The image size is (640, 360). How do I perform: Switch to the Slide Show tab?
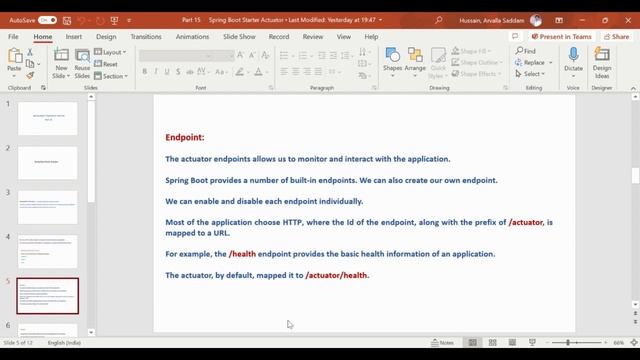(239, 37)
